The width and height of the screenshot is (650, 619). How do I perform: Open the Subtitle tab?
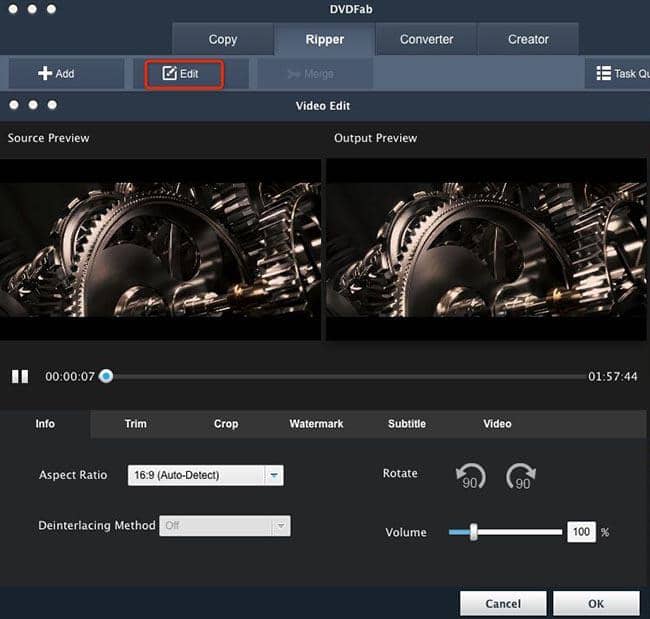[x=407, y=424]
